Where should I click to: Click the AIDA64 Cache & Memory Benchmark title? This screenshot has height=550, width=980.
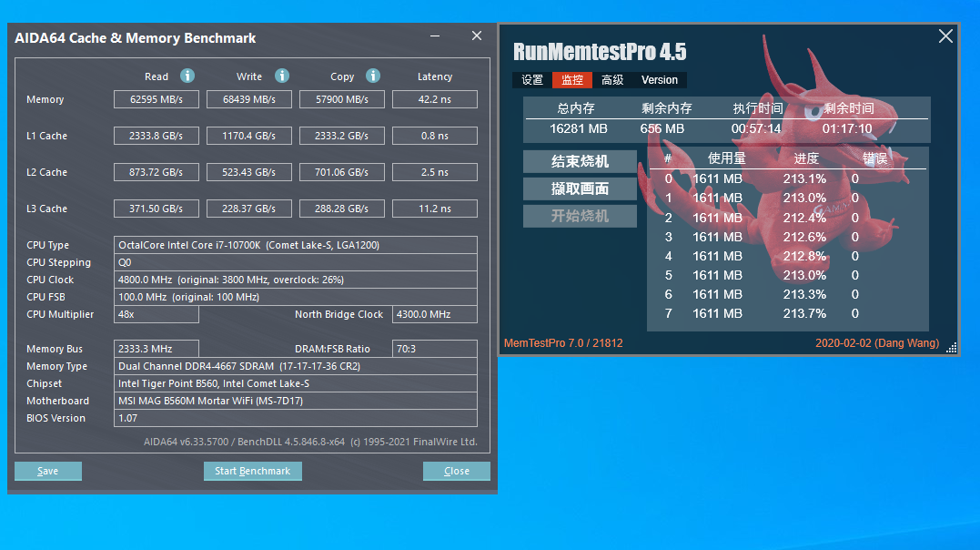[x=135, y=38]
